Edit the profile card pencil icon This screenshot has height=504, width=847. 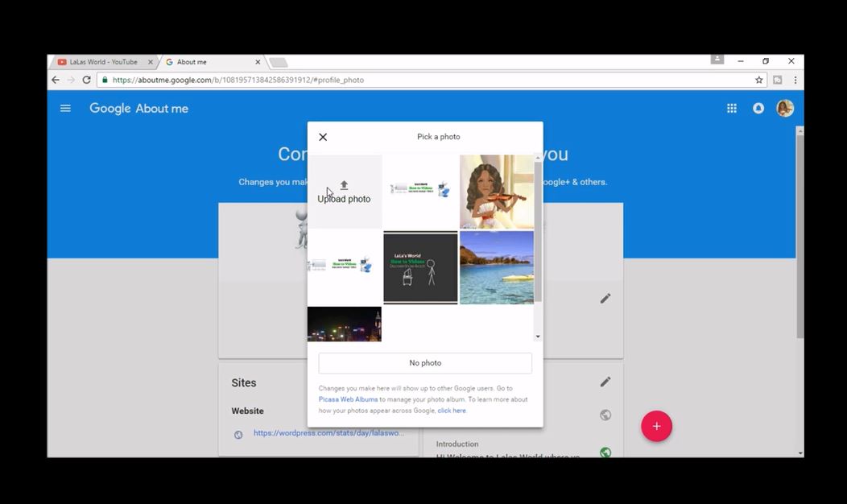(x=605, y=298)
